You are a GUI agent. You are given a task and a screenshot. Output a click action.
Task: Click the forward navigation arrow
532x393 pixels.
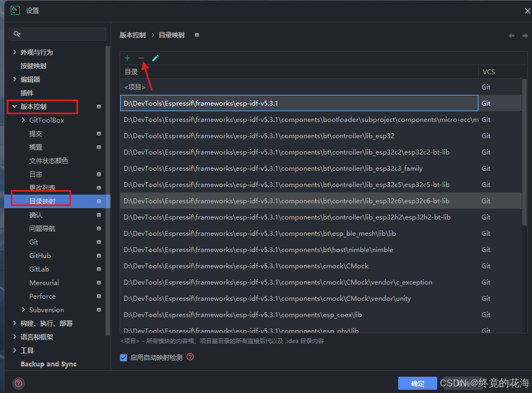click(x=525, y=36)
